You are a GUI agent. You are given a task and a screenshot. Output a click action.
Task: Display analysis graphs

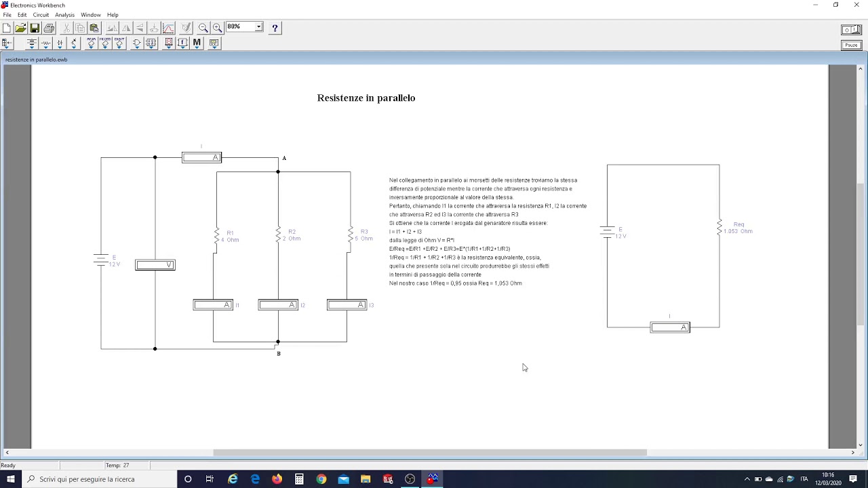point(168,28)
